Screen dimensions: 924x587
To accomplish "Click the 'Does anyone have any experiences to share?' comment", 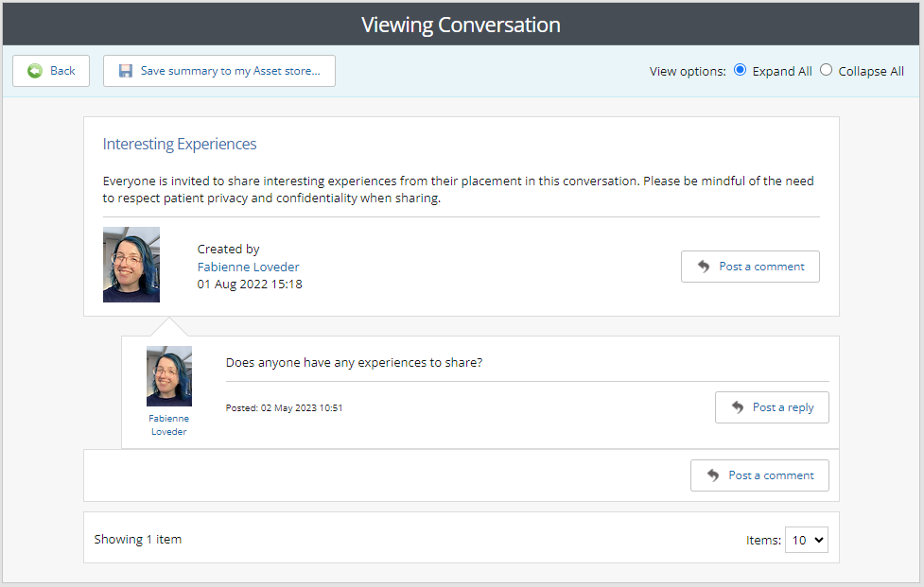I will click(x=354, y=363).
